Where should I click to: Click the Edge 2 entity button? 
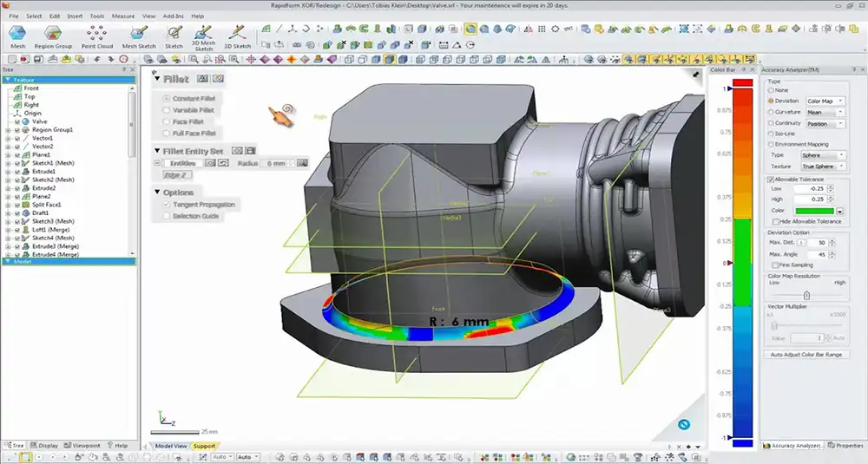176,175
